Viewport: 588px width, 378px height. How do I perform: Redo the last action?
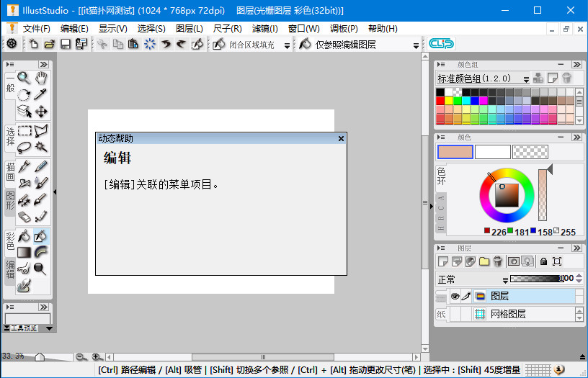(181, 44)
